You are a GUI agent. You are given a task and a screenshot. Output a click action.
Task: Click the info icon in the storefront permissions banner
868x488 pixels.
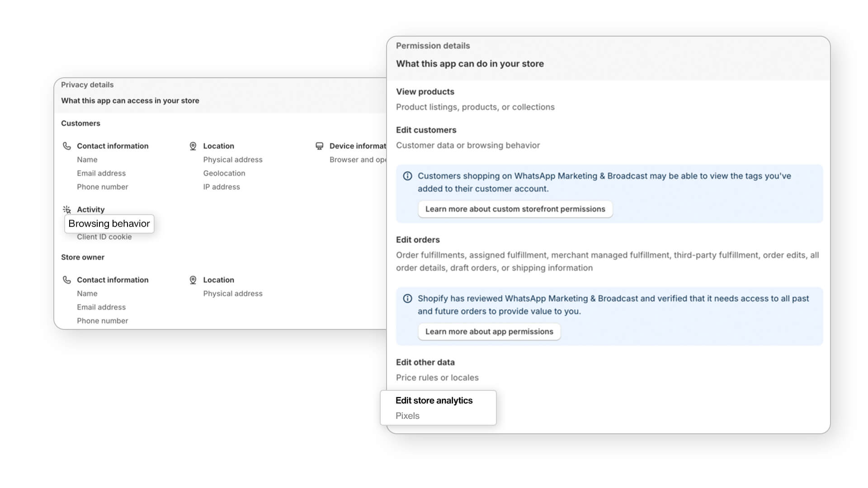[408, 176]
